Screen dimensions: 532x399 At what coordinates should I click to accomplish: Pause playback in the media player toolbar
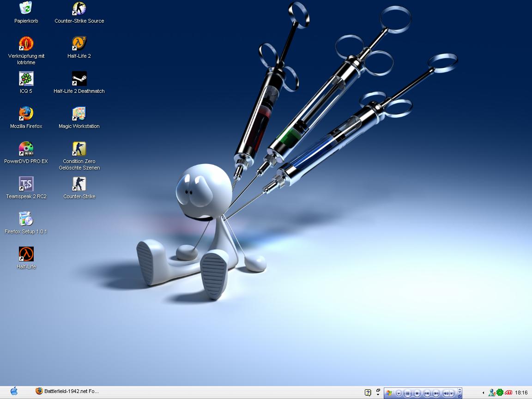click(408, 393)
